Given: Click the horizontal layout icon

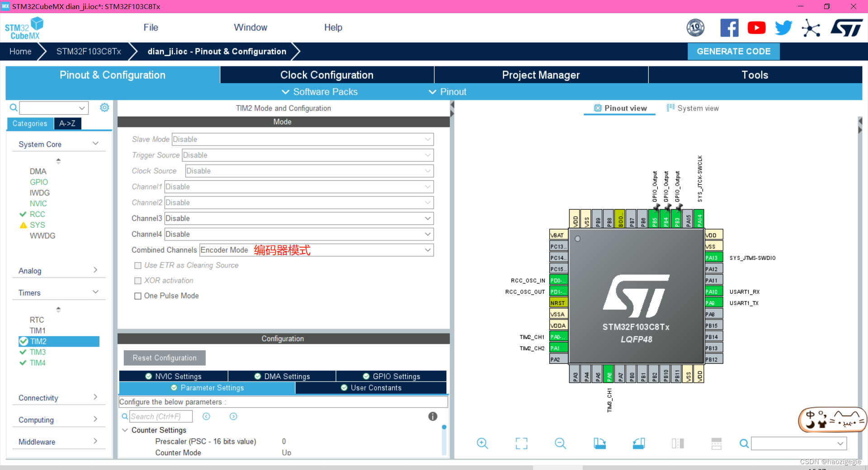Looking at the screenshot, I should 717,443.
